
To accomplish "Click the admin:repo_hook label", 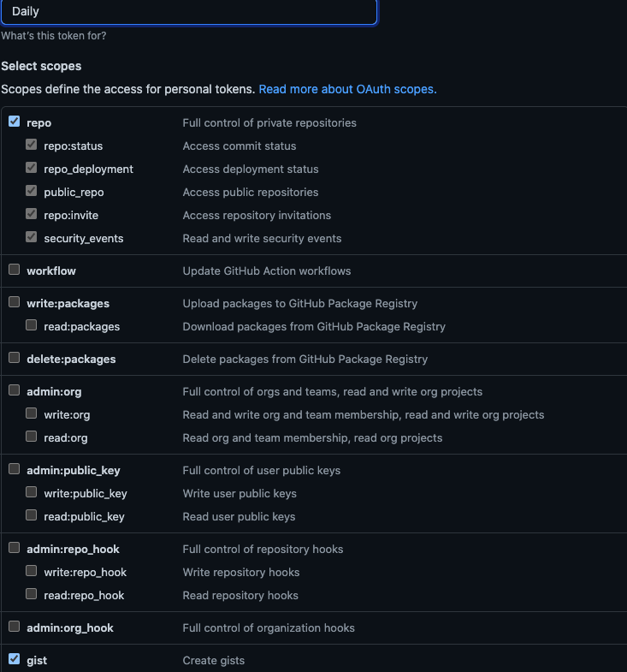I will point(73,550).
